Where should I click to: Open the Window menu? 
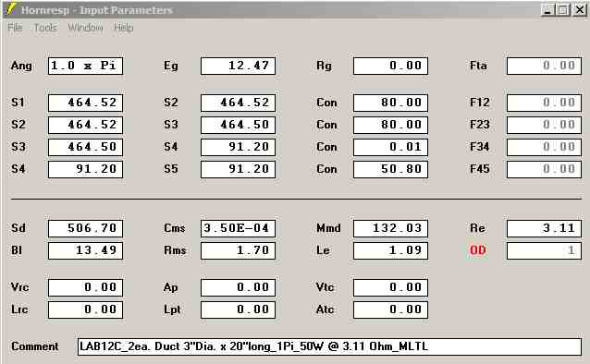[85, 28]
